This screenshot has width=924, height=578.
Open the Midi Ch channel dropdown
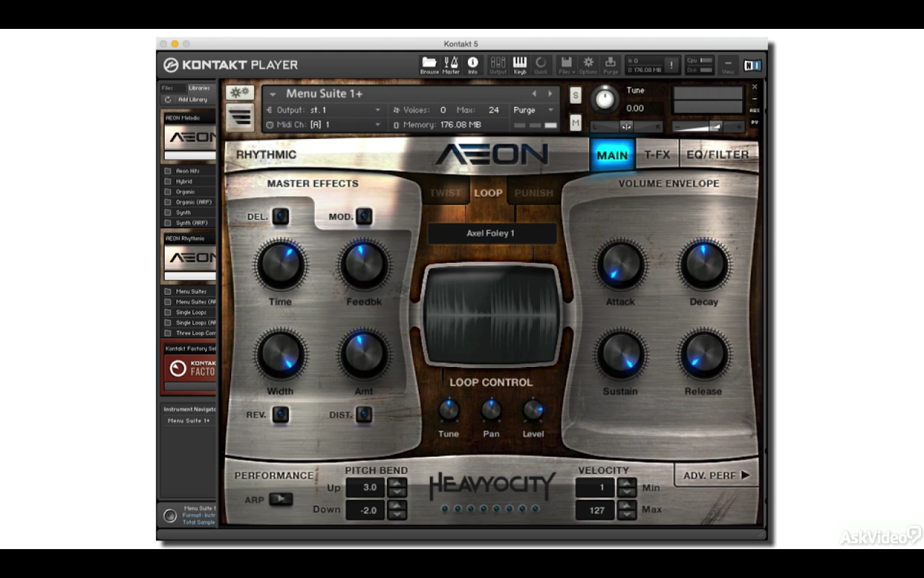tap(323, 124)
